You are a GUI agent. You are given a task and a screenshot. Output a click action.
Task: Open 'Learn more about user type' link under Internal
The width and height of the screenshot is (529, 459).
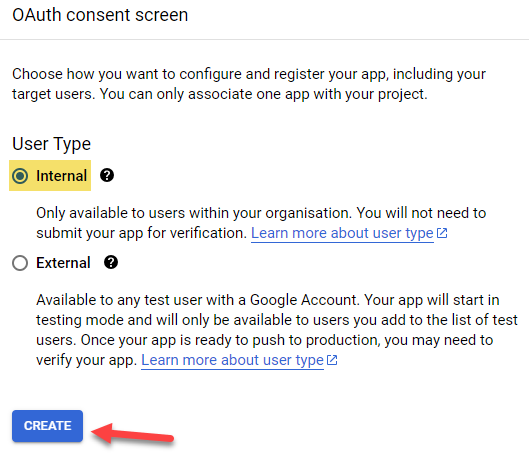click(x=342, y=233)
